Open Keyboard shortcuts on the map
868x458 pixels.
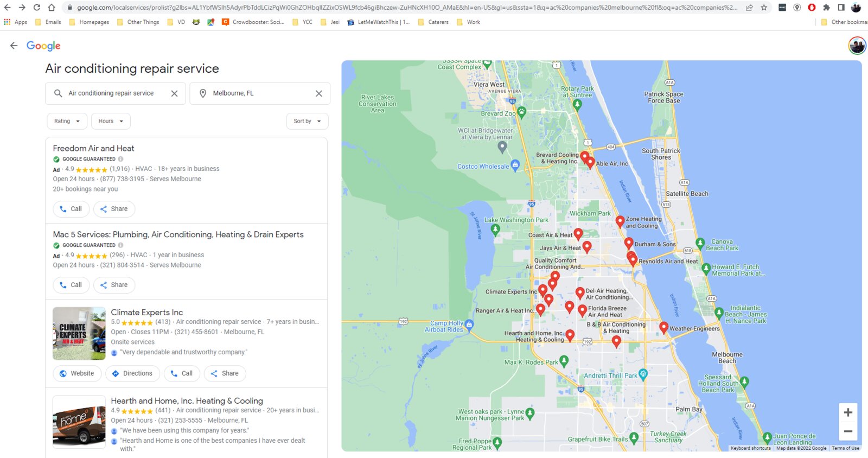coord(750,448)
